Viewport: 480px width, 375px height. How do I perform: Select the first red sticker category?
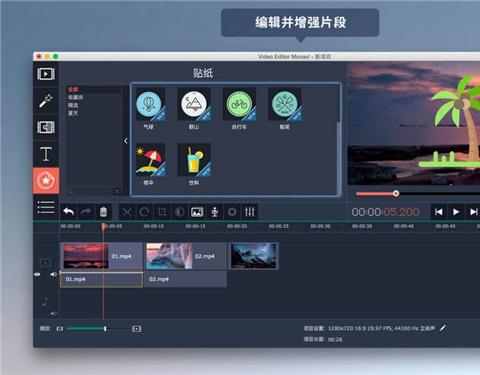click(x=73, y=89)
